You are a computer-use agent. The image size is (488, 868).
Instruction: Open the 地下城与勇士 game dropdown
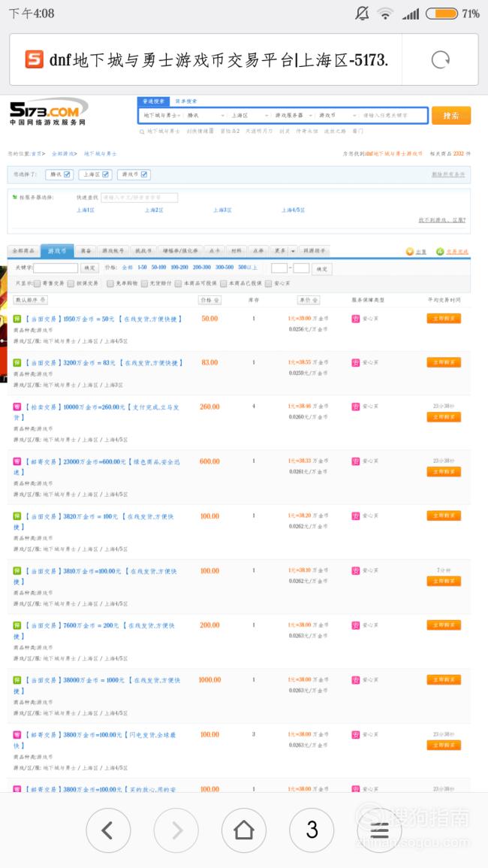pos(161,115)
